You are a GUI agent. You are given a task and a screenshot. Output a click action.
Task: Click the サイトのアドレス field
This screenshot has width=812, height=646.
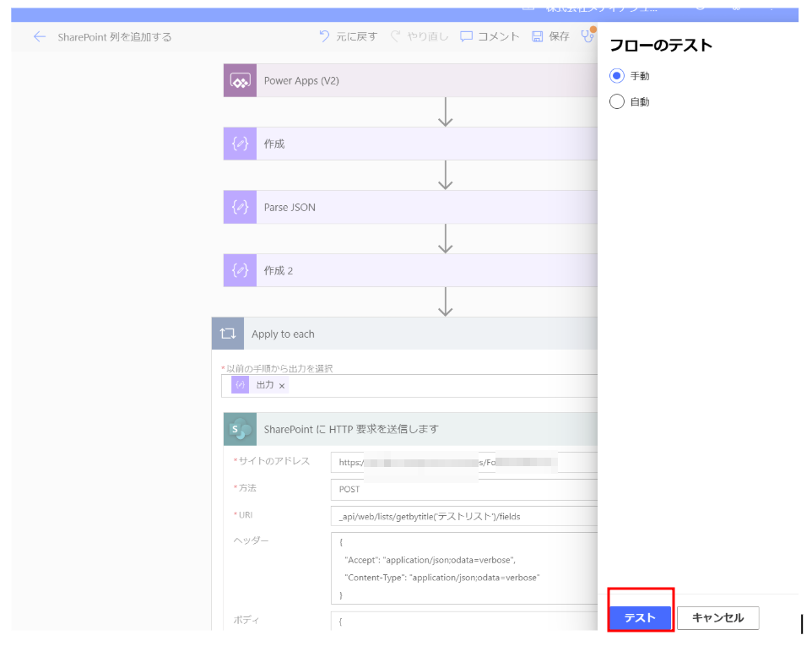coord(464,462)
